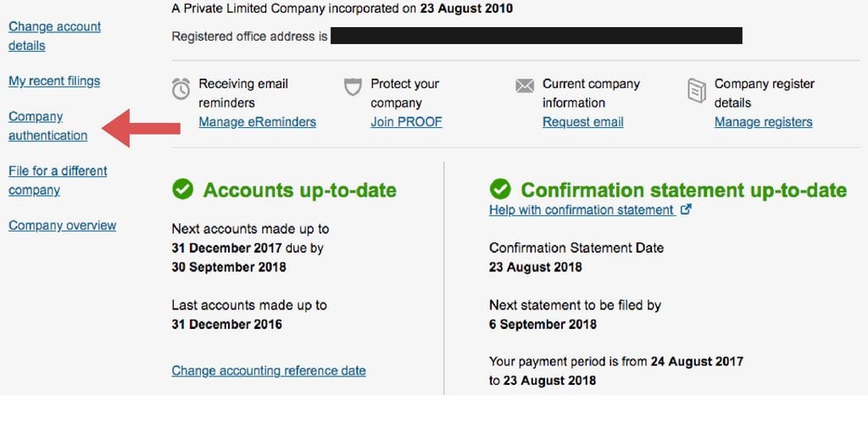Open Change account details link
This screenshot has width=868, height=434.
[55, 36]
